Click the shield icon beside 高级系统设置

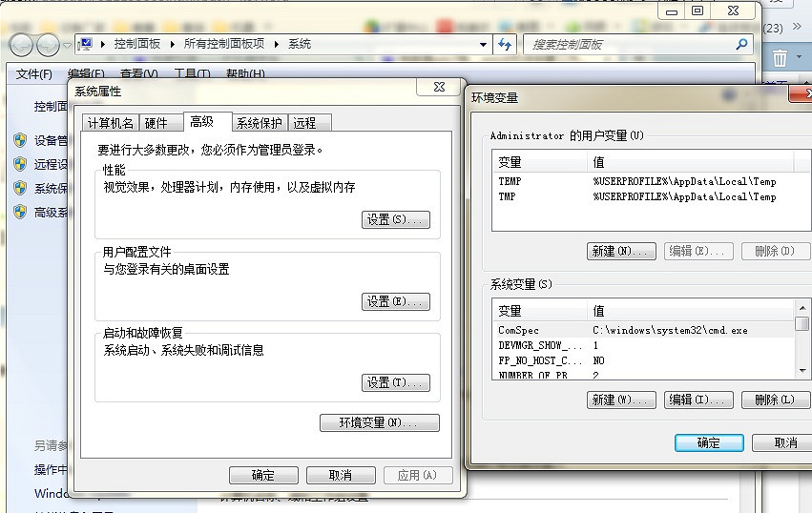pyautogui.click(x=20, y=212)
